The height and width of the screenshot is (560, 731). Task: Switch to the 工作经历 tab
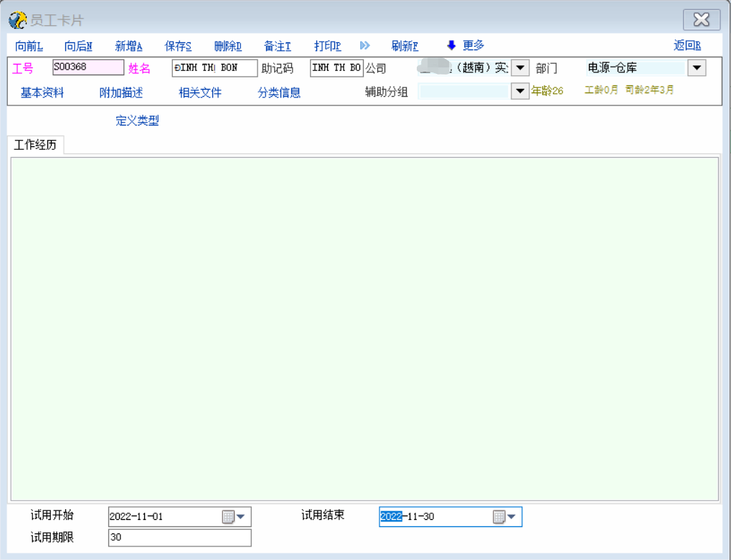point(35,145)
